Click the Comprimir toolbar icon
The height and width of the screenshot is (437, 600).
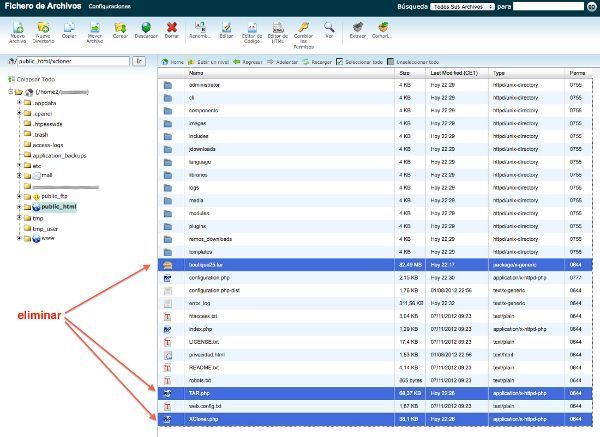[x=383, y=28]
